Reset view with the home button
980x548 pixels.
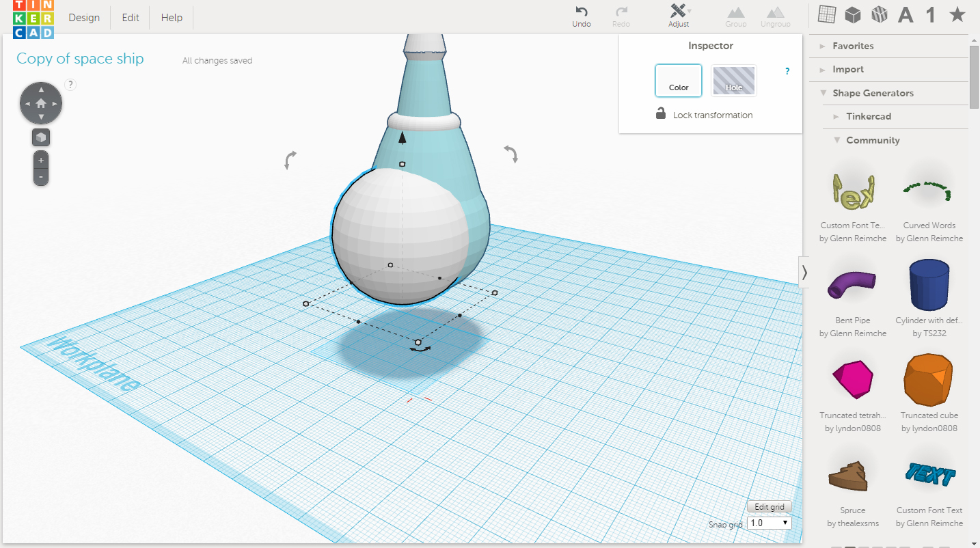point(41,104)
